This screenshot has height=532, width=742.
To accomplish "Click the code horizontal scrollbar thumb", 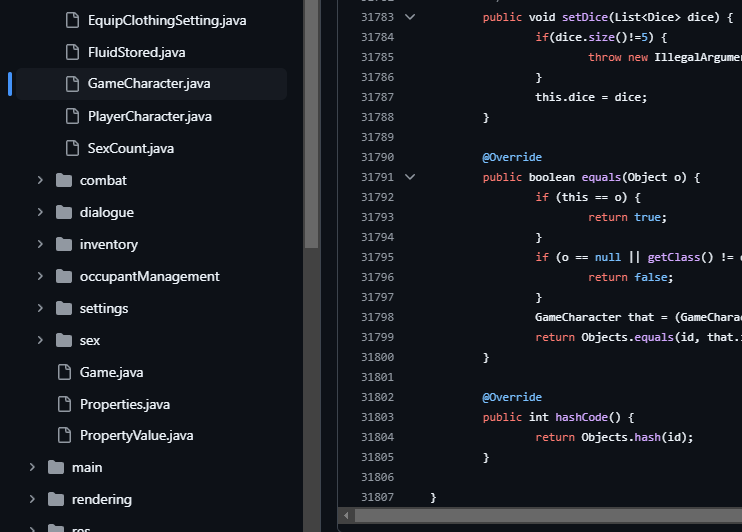I will [548, 515].
